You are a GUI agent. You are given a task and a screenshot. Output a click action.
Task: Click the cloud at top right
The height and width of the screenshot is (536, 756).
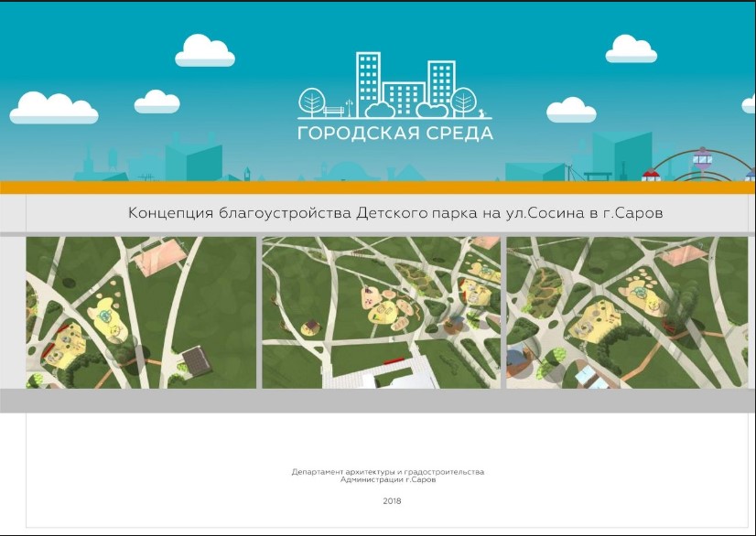tap(631, 48)
